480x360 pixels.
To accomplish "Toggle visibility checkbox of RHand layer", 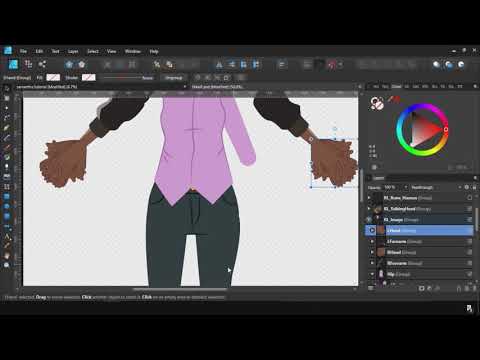I will [469, 252].
